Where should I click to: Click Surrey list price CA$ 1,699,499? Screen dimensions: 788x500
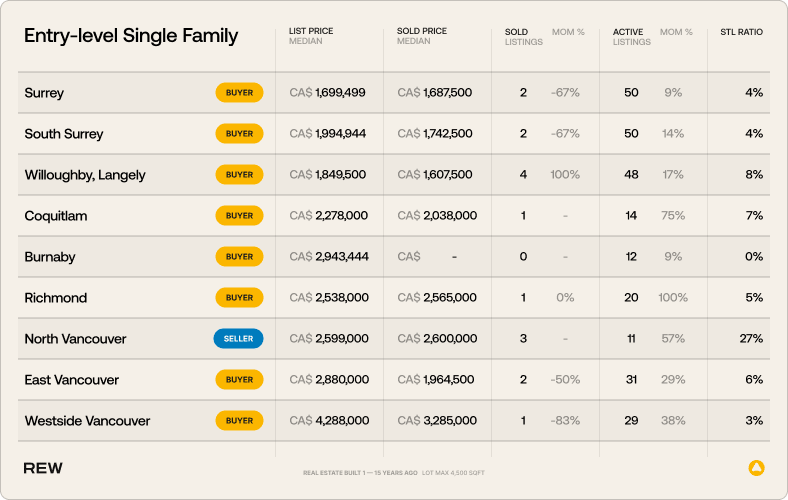(327, 92)
